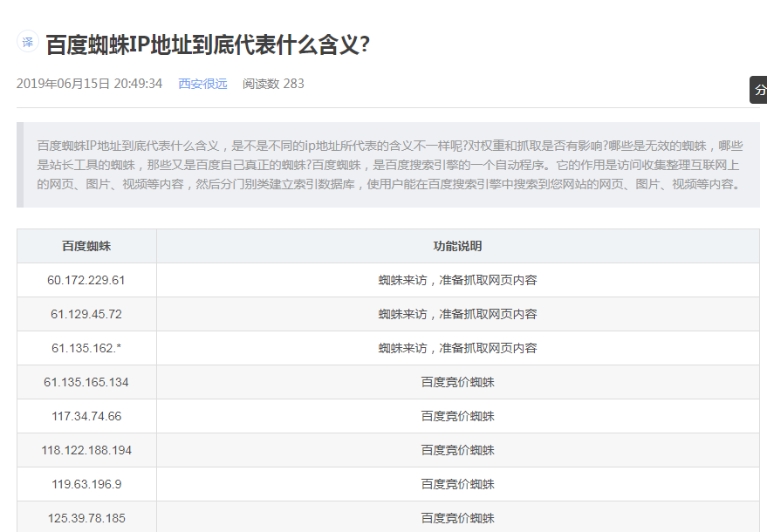Click 百度竞价蜘蛛 in the 119.63.196.9 row

tap(458, 484)
